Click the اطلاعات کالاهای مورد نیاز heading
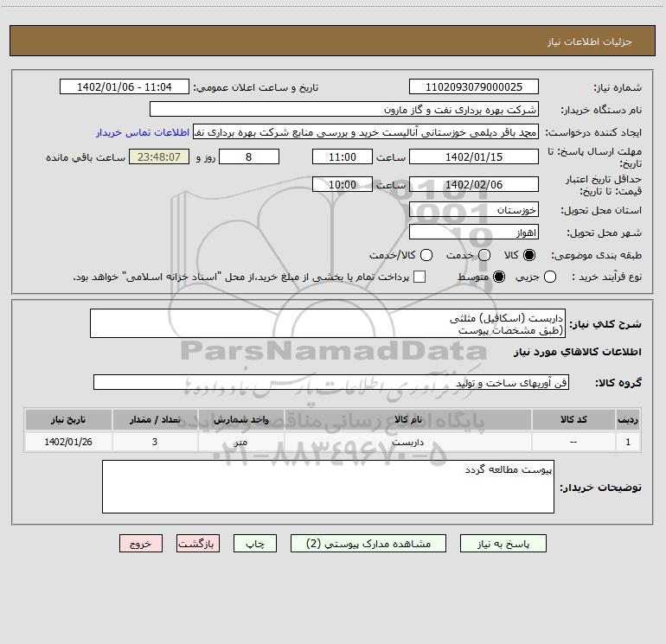The width and height of the screenshot is (666, 644). point(577,352)
